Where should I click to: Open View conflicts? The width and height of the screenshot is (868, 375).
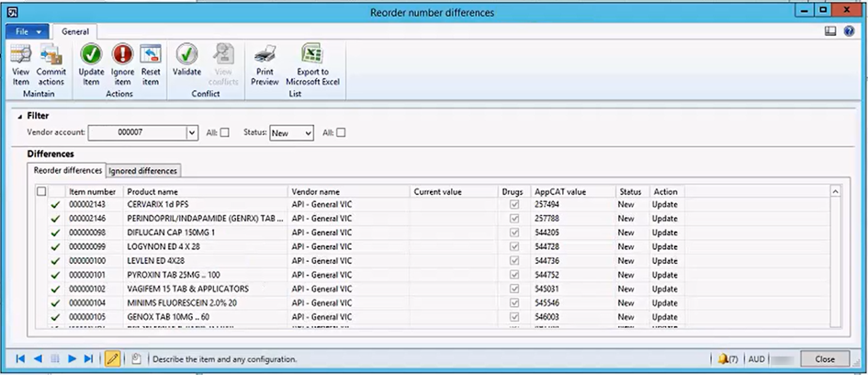point(223,65)
